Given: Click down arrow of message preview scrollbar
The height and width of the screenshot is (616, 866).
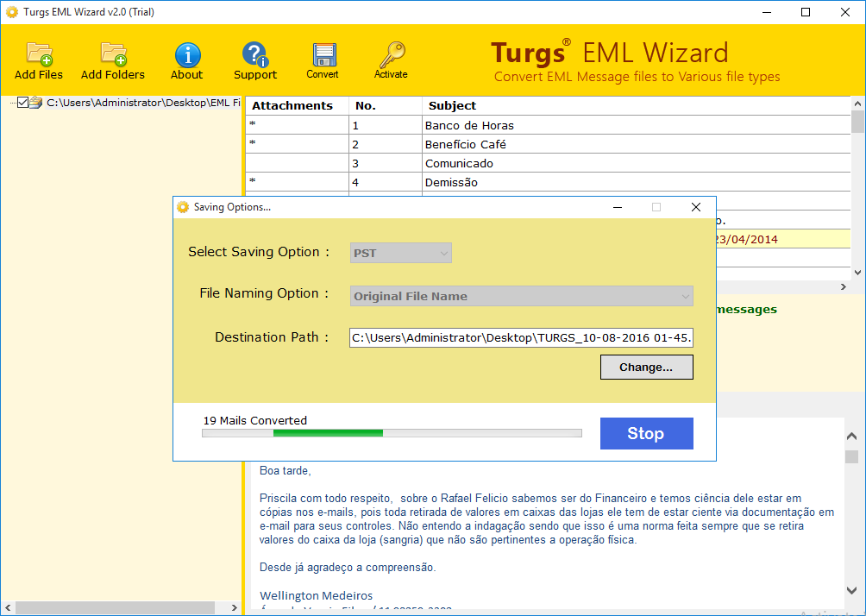Looking at the screenshot, I should click(x=851, y=591).
